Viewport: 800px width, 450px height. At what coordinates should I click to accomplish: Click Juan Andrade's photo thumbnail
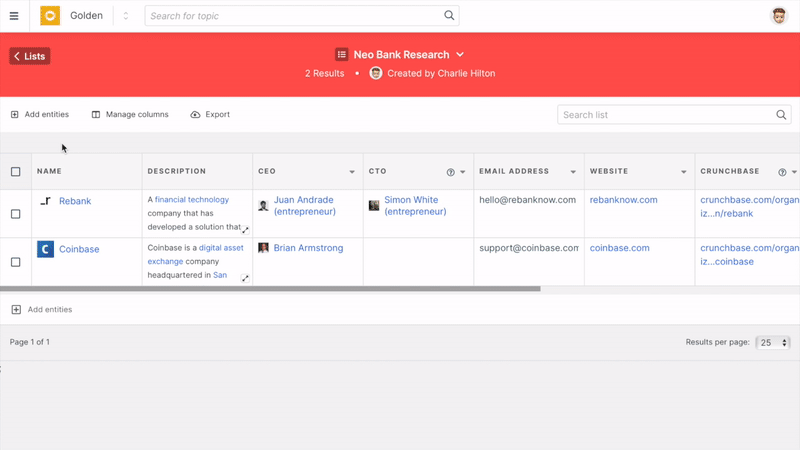[263, 206]
